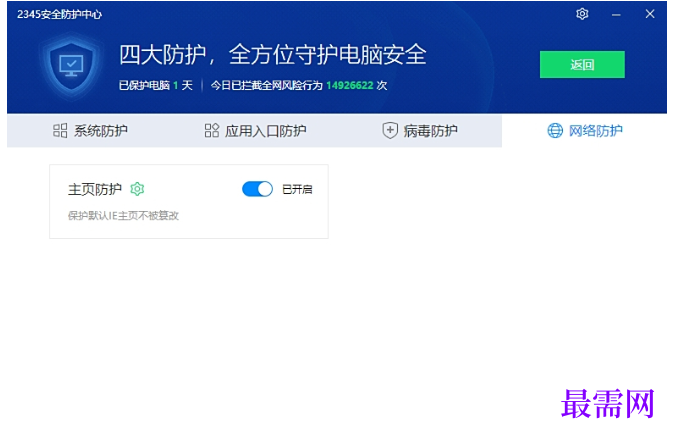Select the 网络防护 tab
The image size is (673, 435).
(585, 131)
